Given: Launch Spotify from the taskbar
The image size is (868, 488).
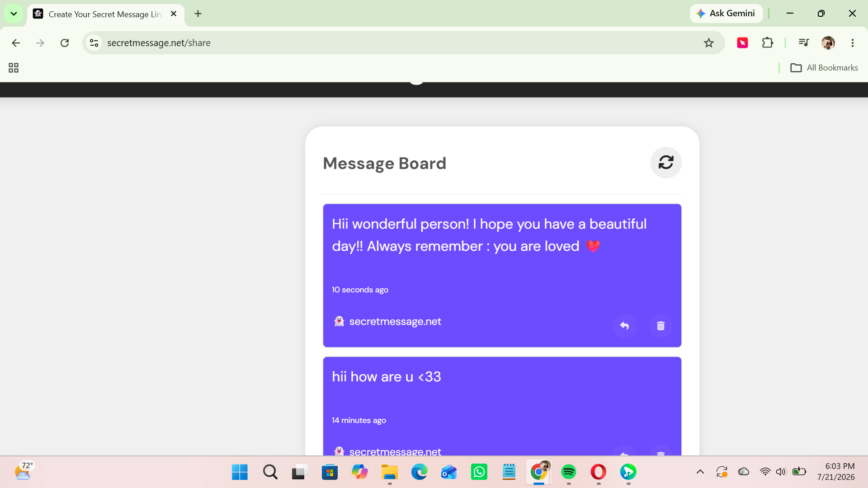Looking at the screenshot, I should tap(568, 472).
